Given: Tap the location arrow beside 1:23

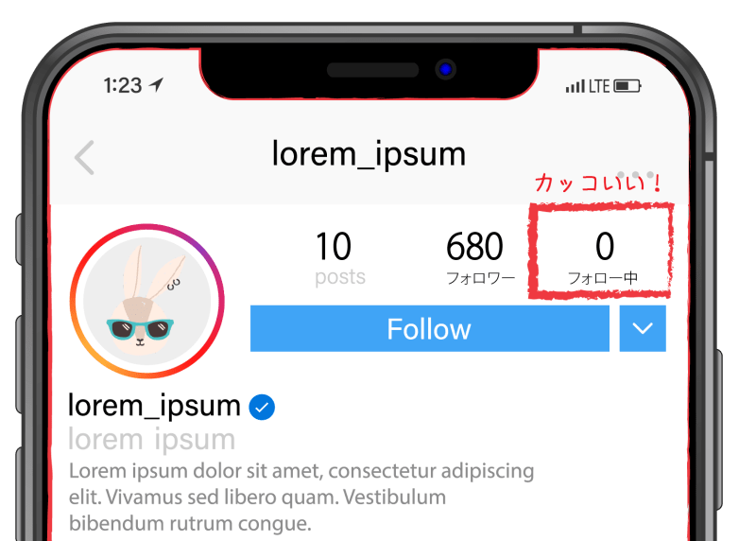Looking at the screenshot, I should coord(156,85).
